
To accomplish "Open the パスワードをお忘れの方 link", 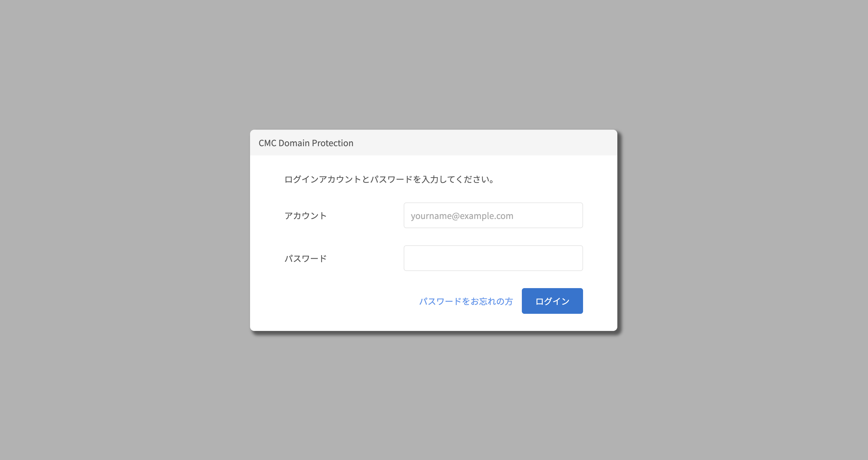I will pos(466,301).
